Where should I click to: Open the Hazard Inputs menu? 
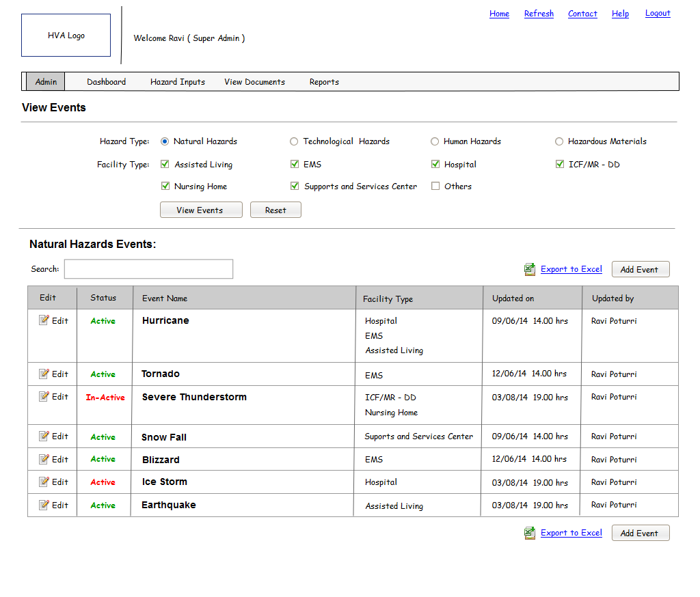pos(178,82)
